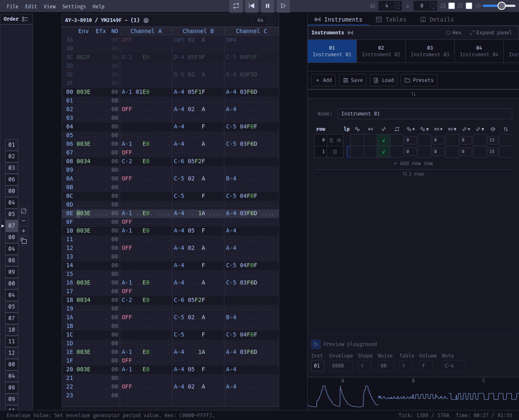Image resolution: width=519 pixels, height=420 pixels.
Task: Increase the octave value 4 with up stepper
Action: [399, 4]
